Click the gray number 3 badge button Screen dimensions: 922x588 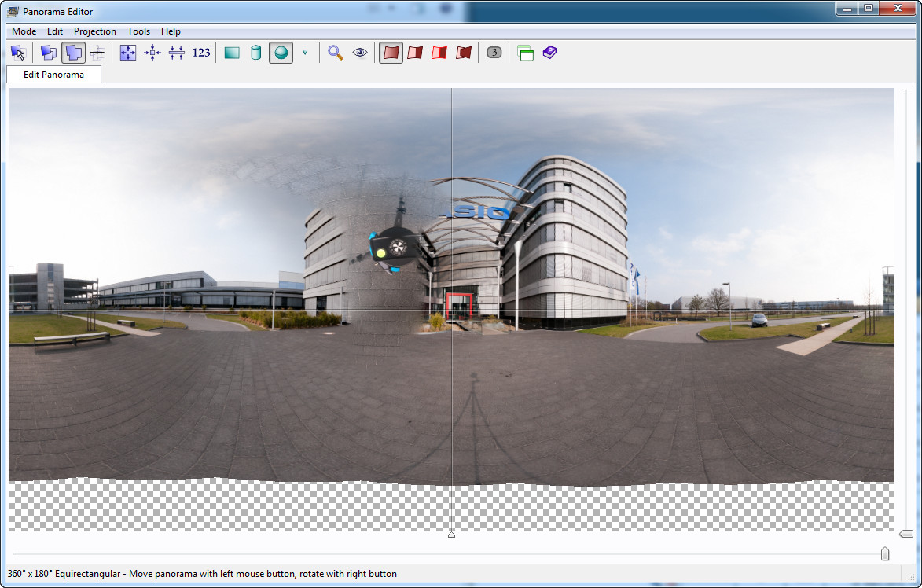[494, 53]
